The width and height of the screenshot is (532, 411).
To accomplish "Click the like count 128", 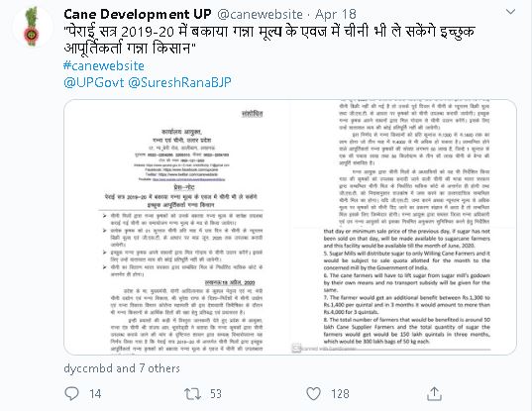I will pos(341,394).
